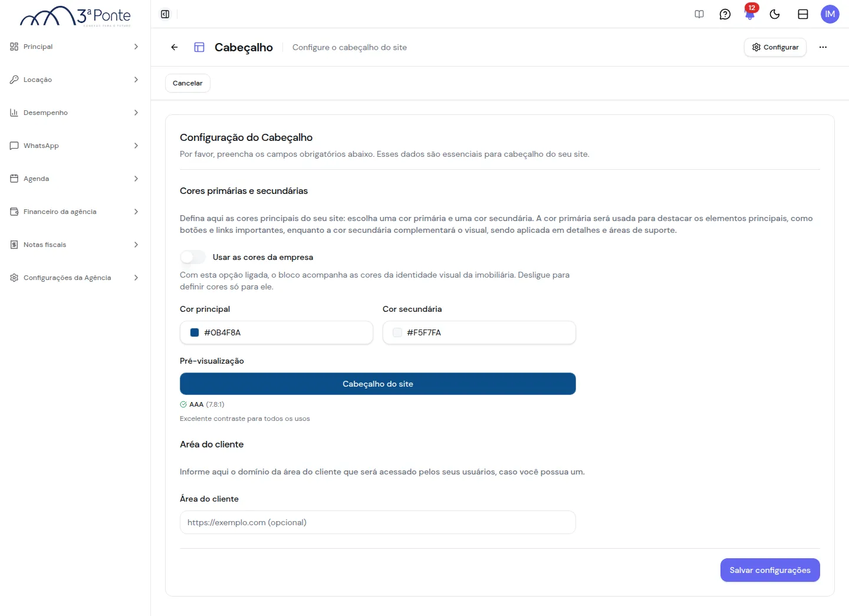This screenshot has width=849, height=616.
Task: Open the IM user avatar
Action: [830, 14]
